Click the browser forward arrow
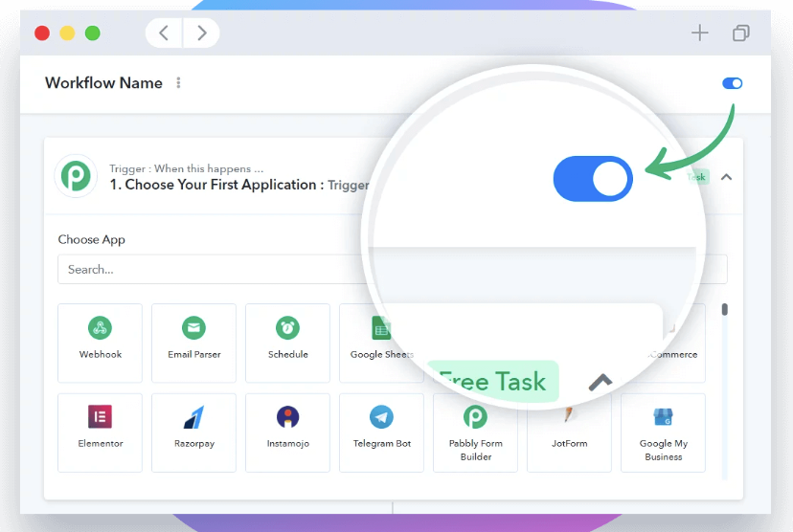793x532 pixels. (201, 33)
